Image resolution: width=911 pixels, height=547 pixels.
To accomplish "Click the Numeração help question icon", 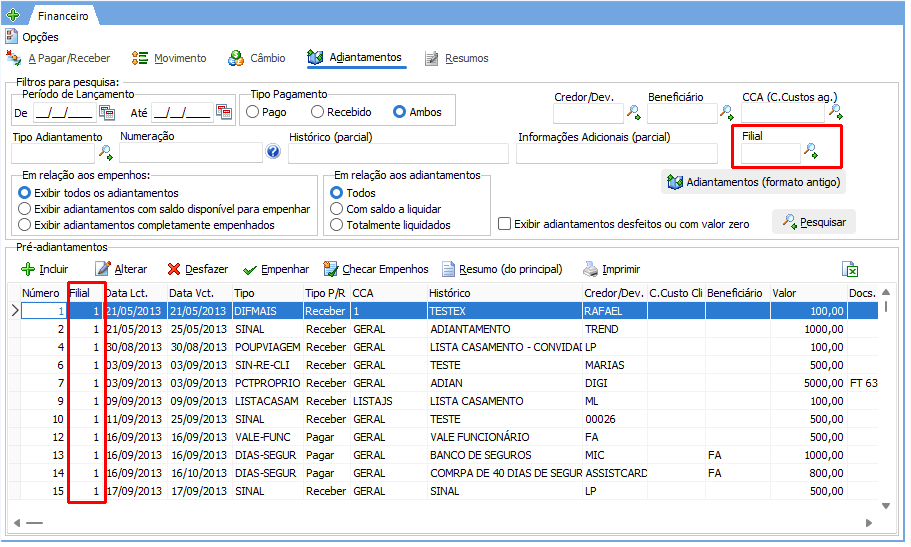I will (x=273, y=152).
